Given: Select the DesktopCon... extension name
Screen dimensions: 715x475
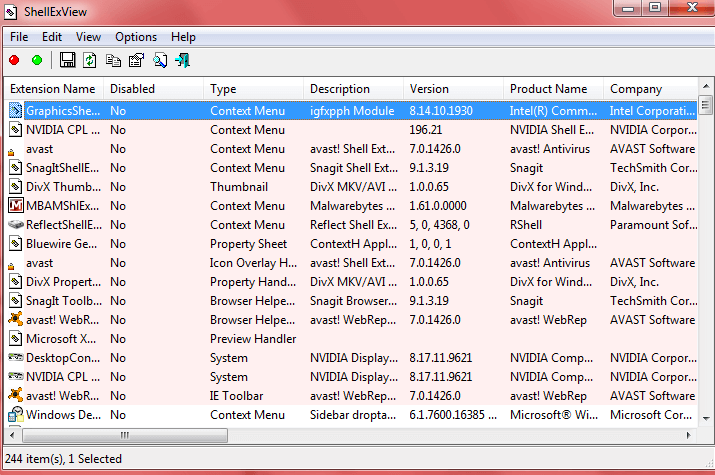Looking at the screenshot, I should pyautogui.click(x=63, y=358).
